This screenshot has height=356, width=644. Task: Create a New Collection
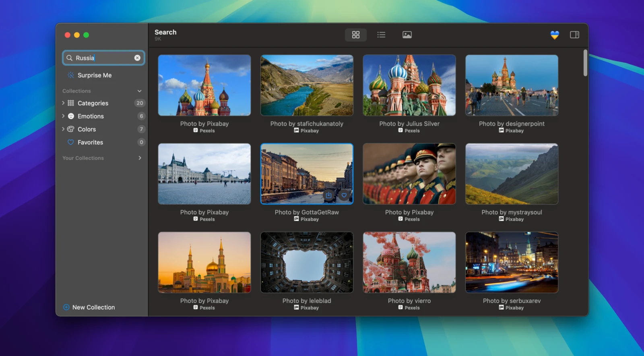tap(89, 307)
